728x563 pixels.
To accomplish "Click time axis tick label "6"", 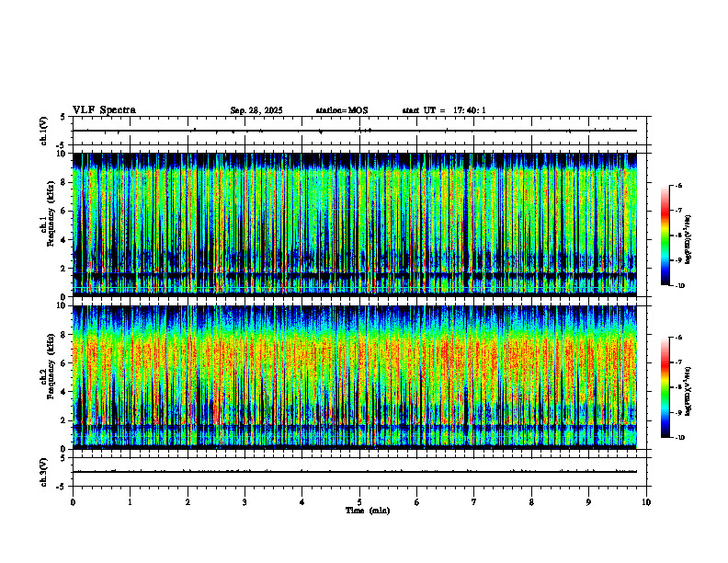I will [x=417, y=502].
